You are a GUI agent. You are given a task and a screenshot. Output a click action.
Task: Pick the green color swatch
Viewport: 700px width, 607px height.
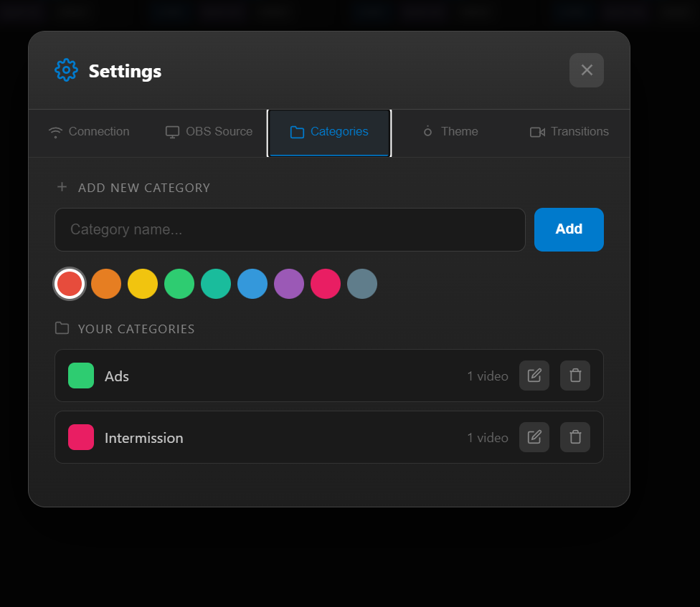[x=179, y=284]
